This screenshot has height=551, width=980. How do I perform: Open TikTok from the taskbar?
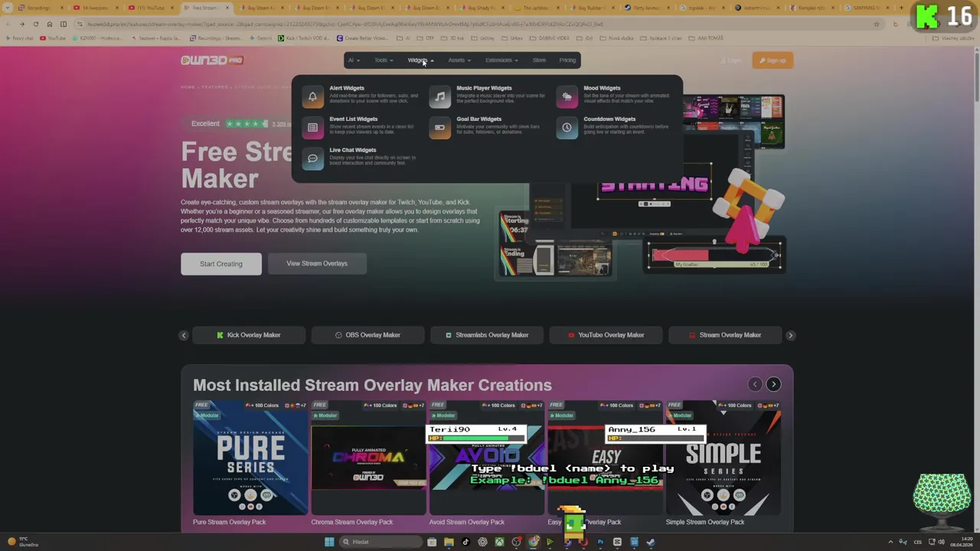(x=465, y=542)
